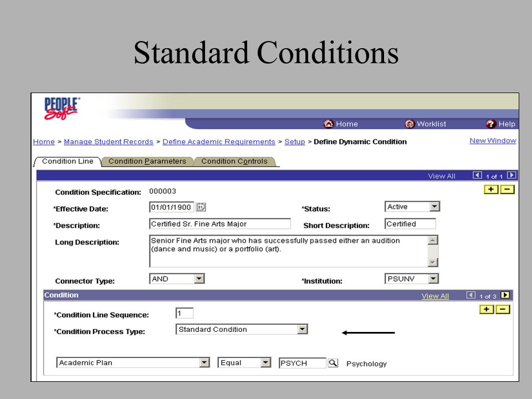
Task: Go to next row in 1 of 1
Action: click(511, 175)
